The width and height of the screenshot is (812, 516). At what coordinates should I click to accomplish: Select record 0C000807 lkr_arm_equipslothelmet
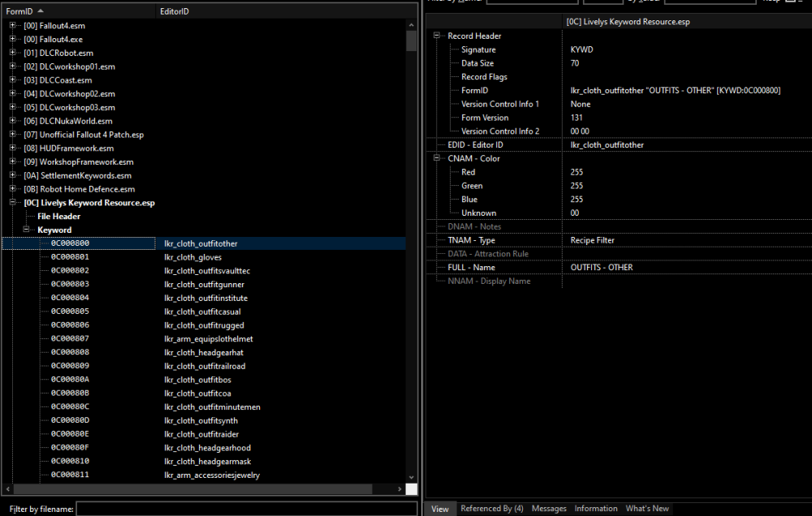204,338
